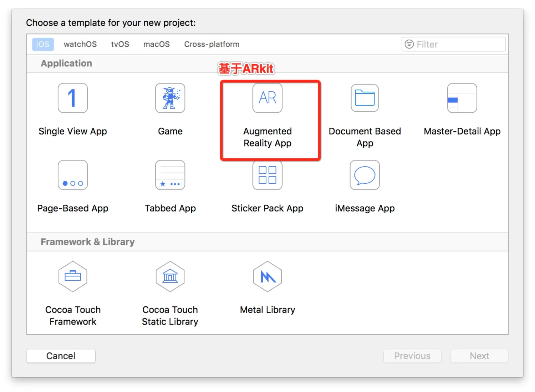Switch to the iOS platform tab

coord(43,44)
